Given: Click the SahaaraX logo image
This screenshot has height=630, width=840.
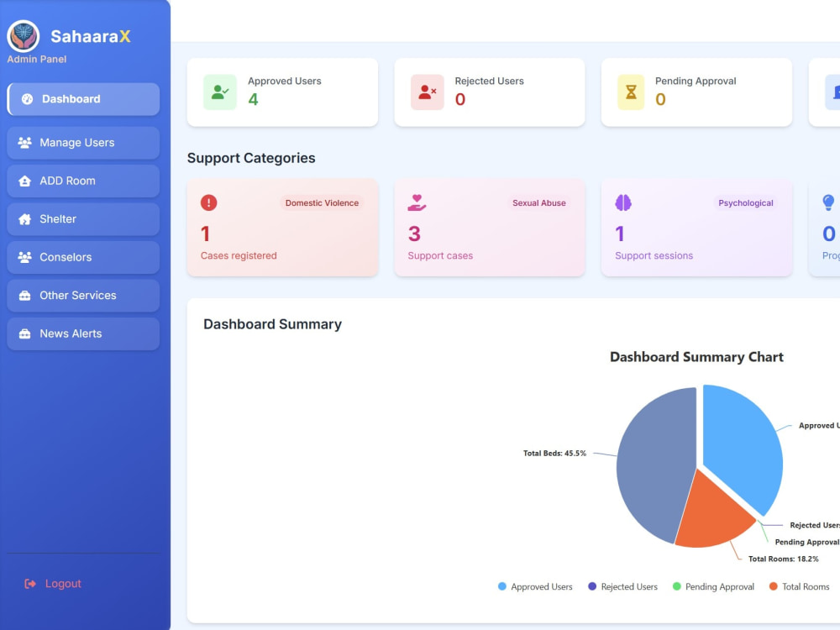Looking at the screenshot, I should tap(23, 36).
